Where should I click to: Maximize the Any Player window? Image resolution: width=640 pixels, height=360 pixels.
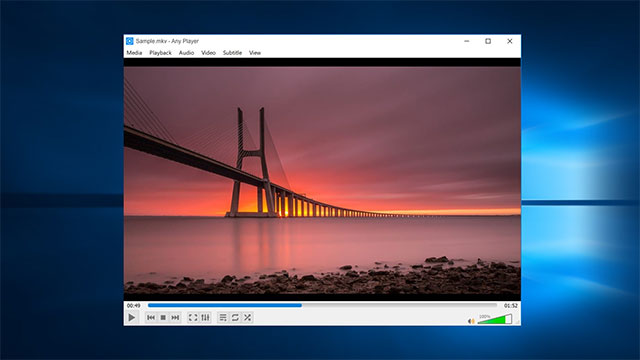pos(488,41)
